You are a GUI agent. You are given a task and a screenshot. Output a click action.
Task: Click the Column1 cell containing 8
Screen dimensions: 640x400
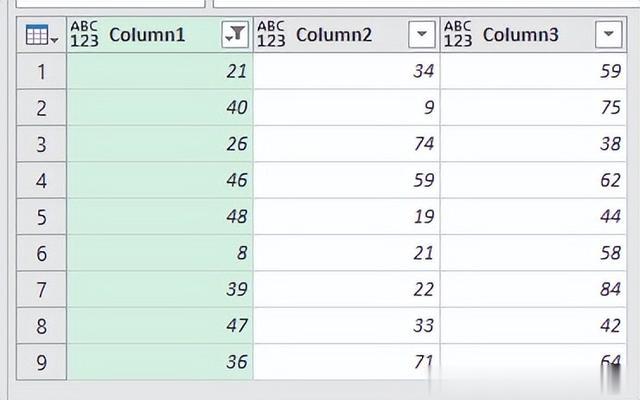tap(160, 253)
